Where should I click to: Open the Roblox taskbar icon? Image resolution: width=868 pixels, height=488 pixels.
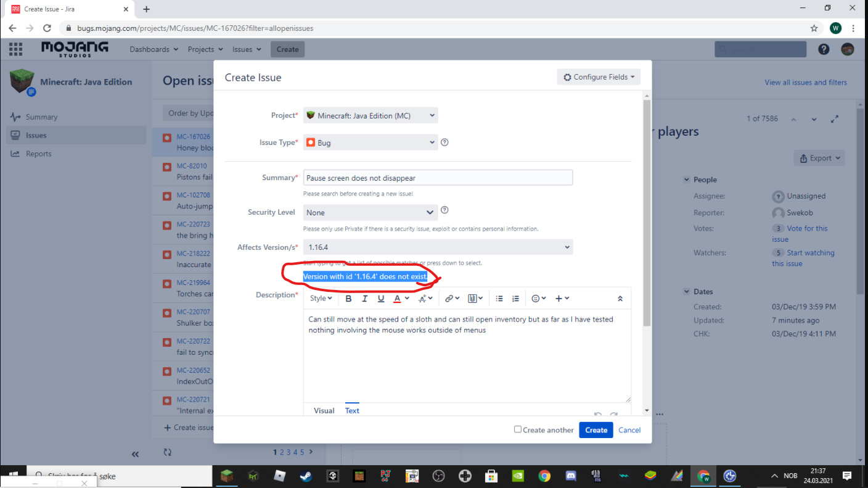click(x=280, y=476)
